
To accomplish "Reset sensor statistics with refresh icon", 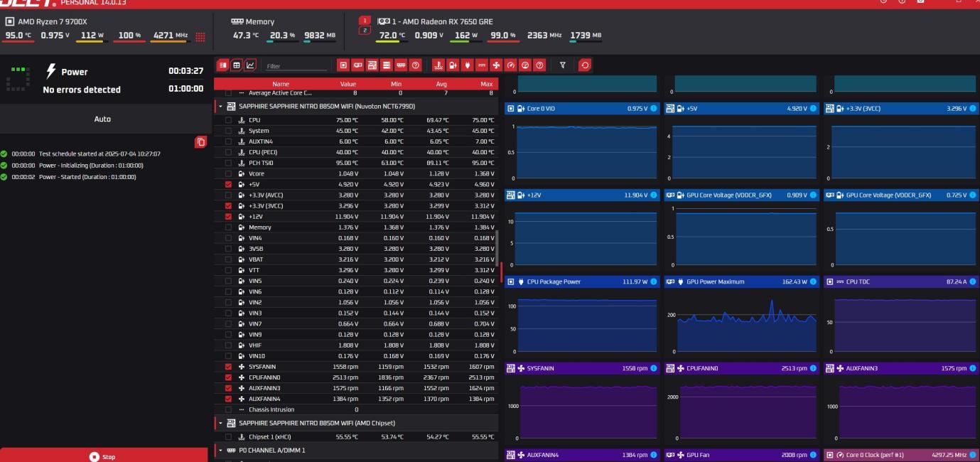I will click(585, 65).
